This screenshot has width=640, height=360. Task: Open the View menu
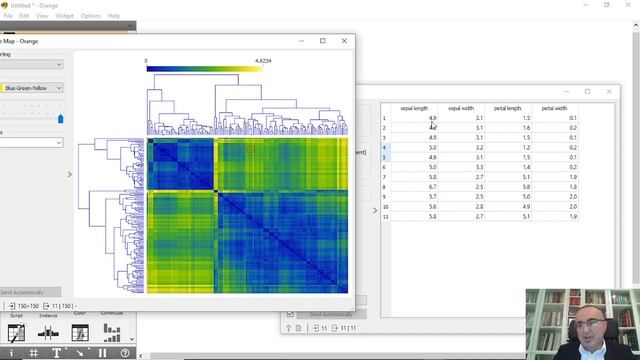click(x=42, y=16)
